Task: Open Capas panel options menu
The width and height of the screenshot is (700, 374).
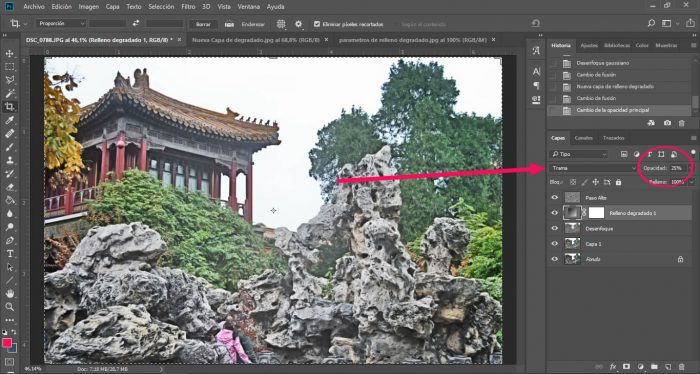Action: pyautogui.click(x=693, y=138)
